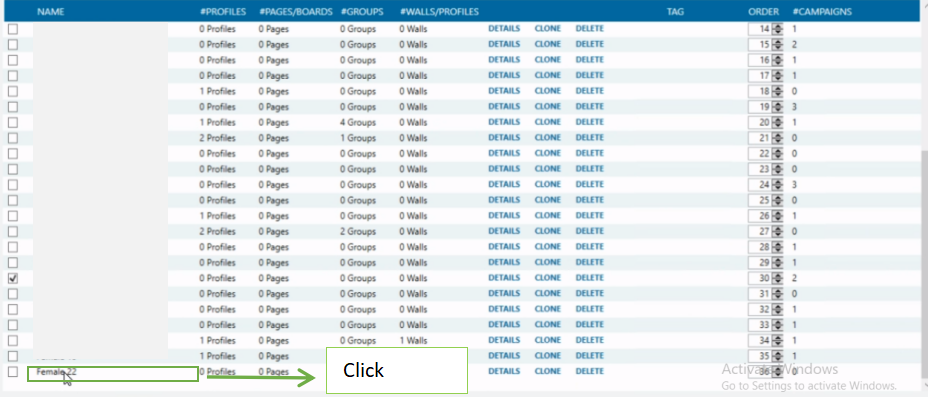Open DETAILS for the order 14 row
929x398 pixels.
pos(504,28)
